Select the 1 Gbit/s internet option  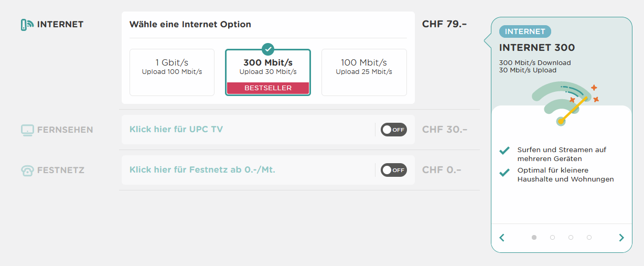172,72
